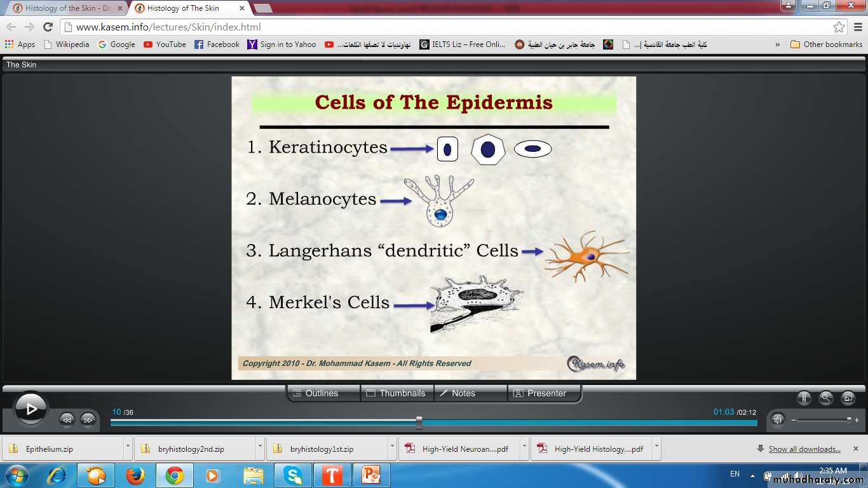Open the attachments paperclip icon in player
This screenshot has height=488, width=868.
pos(804,398)
